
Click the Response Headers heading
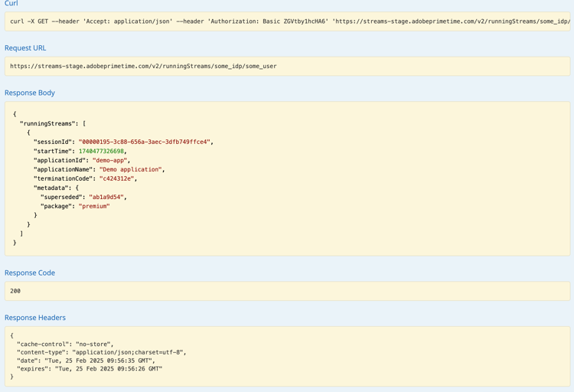point(35,318)
